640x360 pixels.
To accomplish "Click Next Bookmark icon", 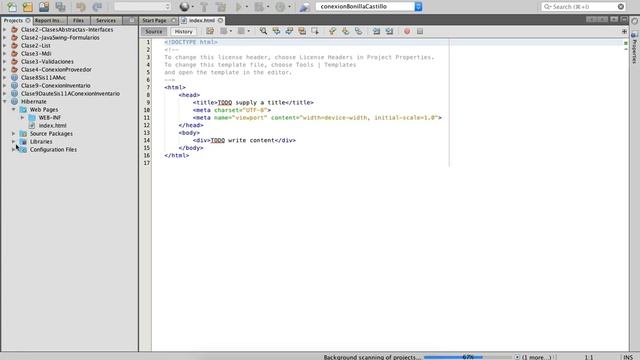I will [x=345, y=31].
